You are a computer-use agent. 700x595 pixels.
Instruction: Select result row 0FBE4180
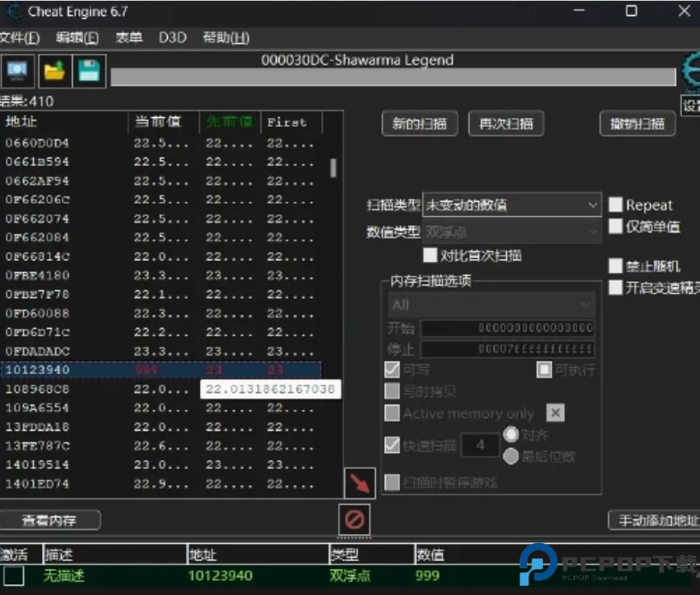click(161, 275)
